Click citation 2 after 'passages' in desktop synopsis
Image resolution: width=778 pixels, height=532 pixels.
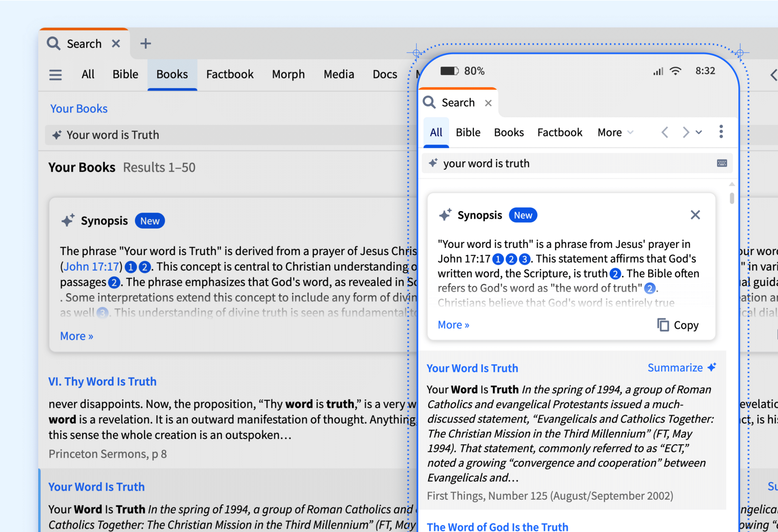tap(114, 283)
